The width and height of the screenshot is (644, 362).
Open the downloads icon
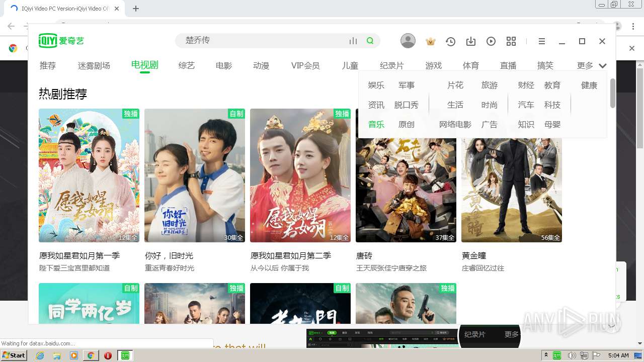click(471, 41)
